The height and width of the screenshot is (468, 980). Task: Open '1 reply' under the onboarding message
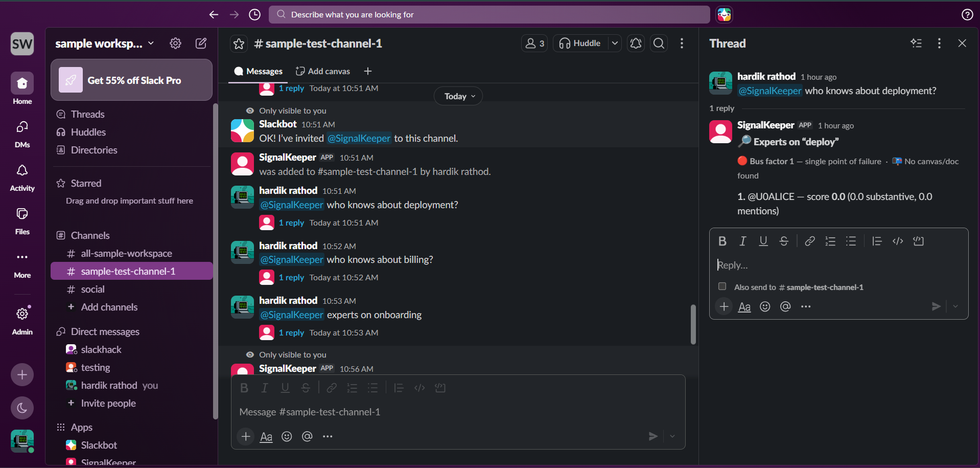tap(291, 333)
